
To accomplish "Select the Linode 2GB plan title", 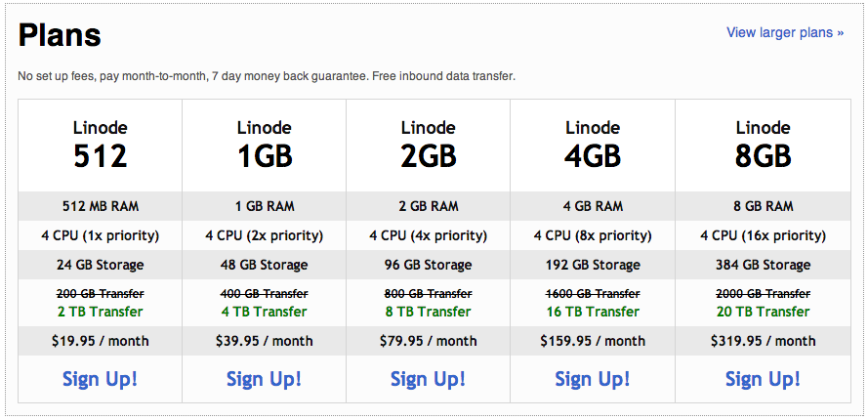I will coord(428,145).
